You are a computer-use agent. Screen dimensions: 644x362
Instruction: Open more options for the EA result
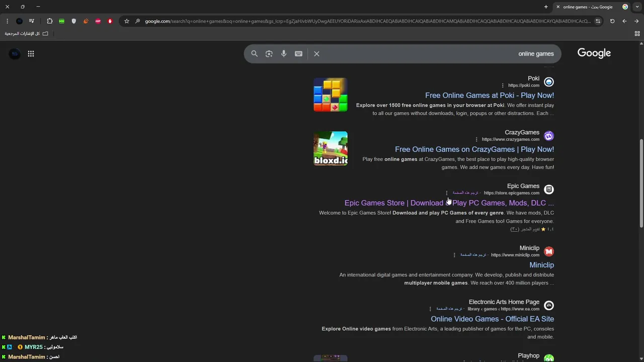point(430,309)
